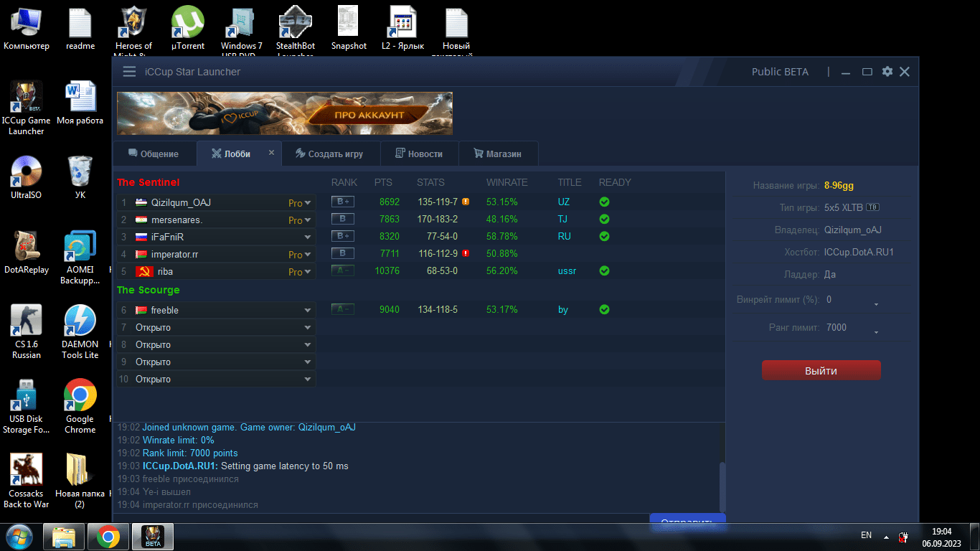
Task: Switch to the Общение tab
Action: (x=154, y=154)
